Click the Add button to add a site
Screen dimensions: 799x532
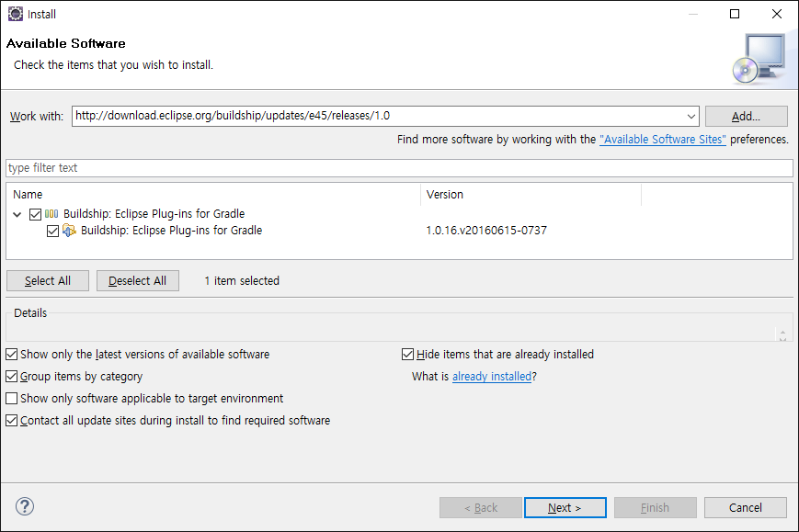click(x=746, y=116)
